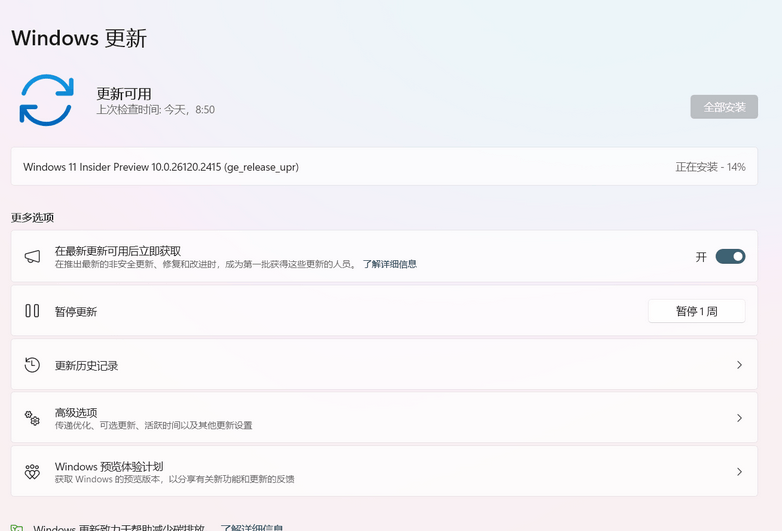Click the 上次检查时间 今天 8:50 text
The image size is (782, 531).
(156, 110)
